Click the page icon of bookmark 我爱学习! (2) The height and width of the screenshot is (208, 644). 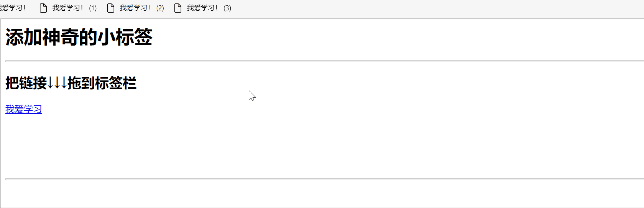point(111,8)
